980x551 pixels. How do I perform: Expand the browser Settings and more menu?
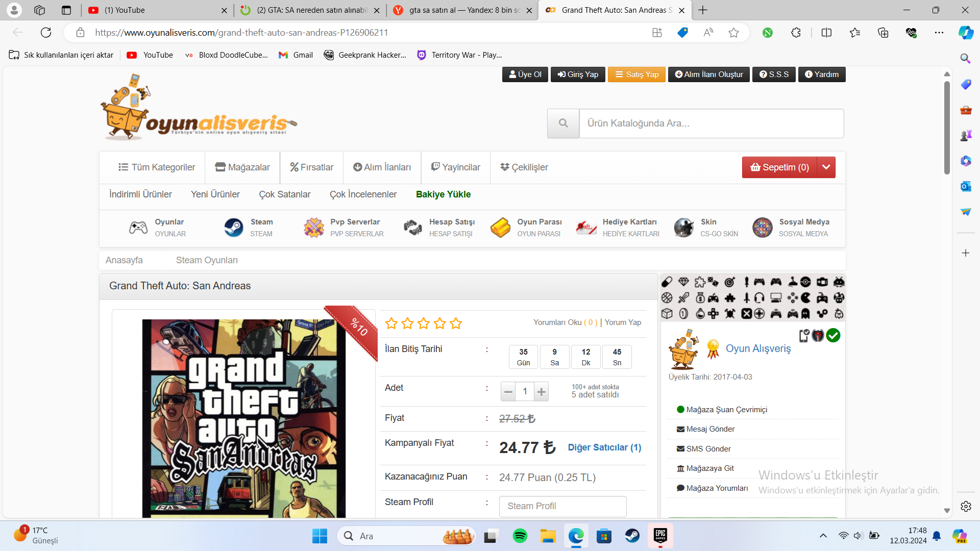[939, 33]
